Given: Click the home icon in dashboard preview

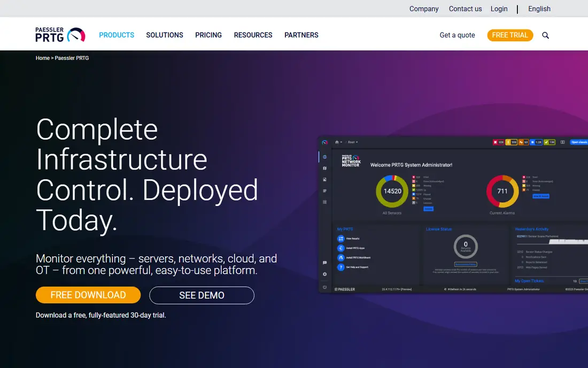Looking at the screenshot, I should 337,142.
